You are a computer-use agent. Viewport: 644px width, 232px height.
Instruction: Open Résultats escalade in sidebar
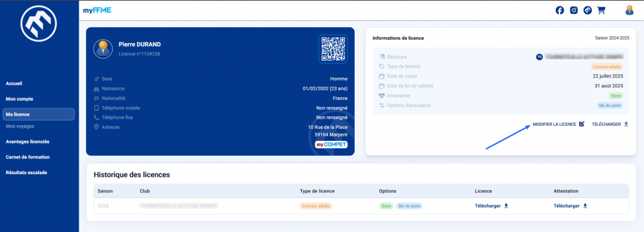[x=26, y=173]
